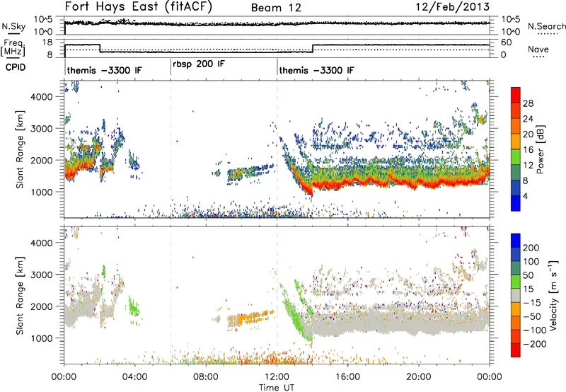Click the 'N.Sky' axis label
The image size is (566, 392).
click(13, 26)
